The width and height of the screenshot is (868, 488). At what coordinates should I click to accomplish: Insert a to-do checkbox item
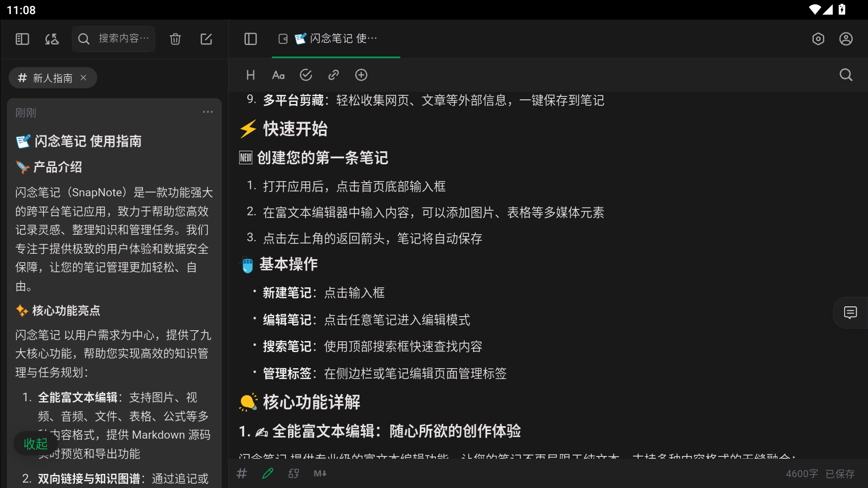(x=307, y=75)
